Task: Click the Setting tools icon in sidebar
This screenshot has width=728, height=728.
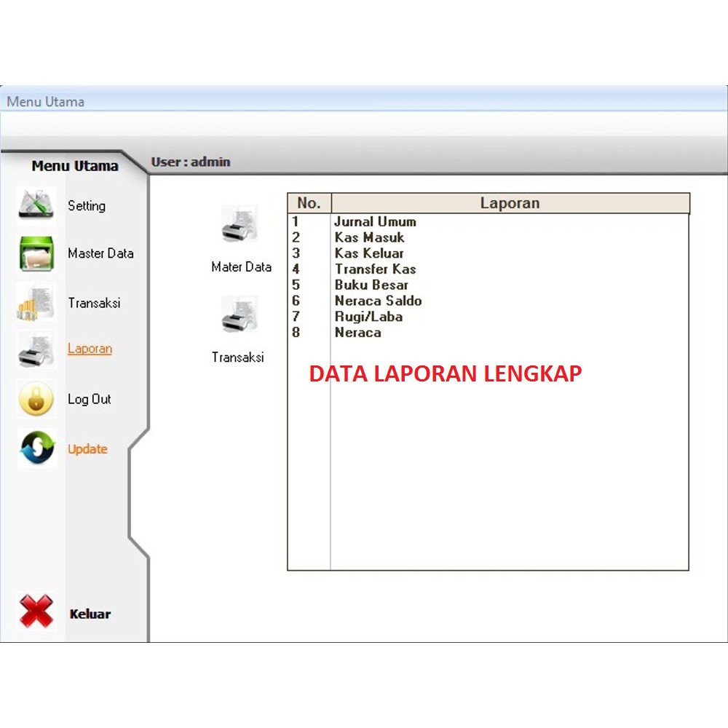Action: click(x=36, y=206)
